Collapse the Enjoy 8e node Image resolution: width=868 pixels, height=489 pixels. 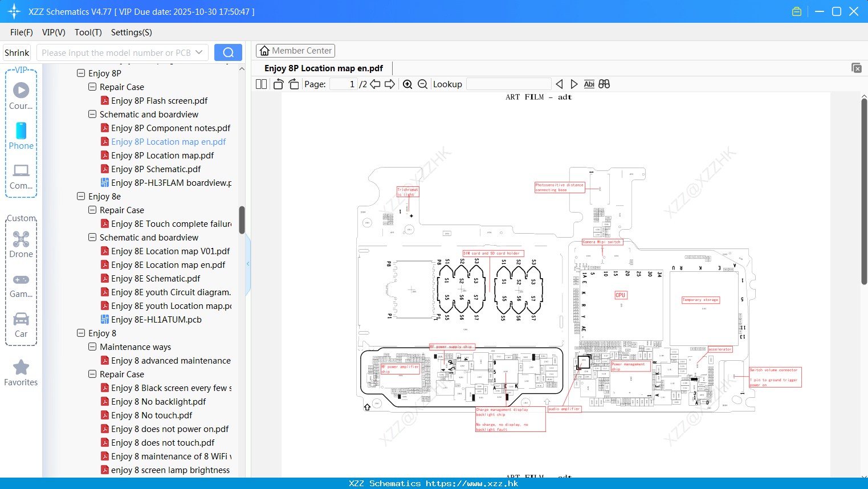pos(81,196)
